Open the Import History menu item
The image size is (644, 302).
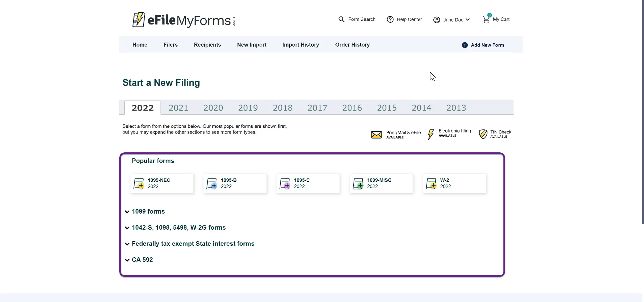pos(301,45)
